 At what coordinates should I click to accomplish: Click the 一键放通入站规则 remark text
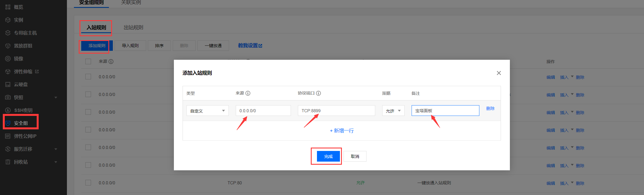click(x=434, y=183)
